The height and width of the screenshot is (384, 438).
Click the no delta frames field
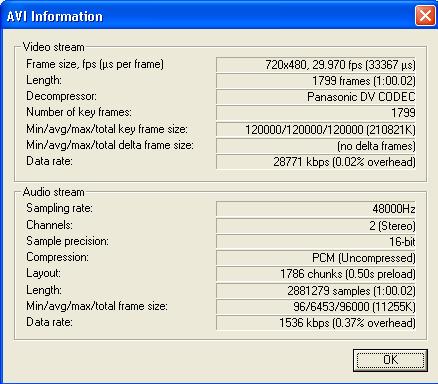pos(316,146)
